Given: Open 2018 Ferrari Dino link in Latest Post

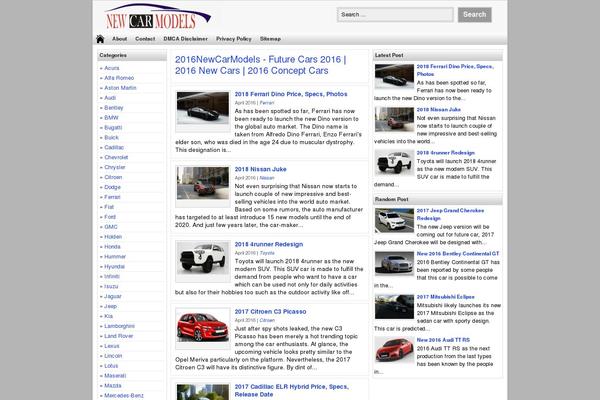Looking at the screenshot, I should 455,70.
